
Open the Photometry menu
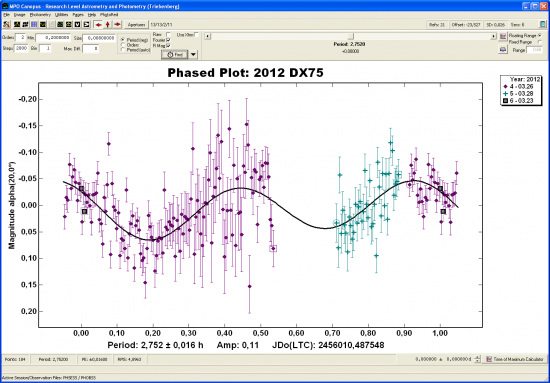[40, 15]
